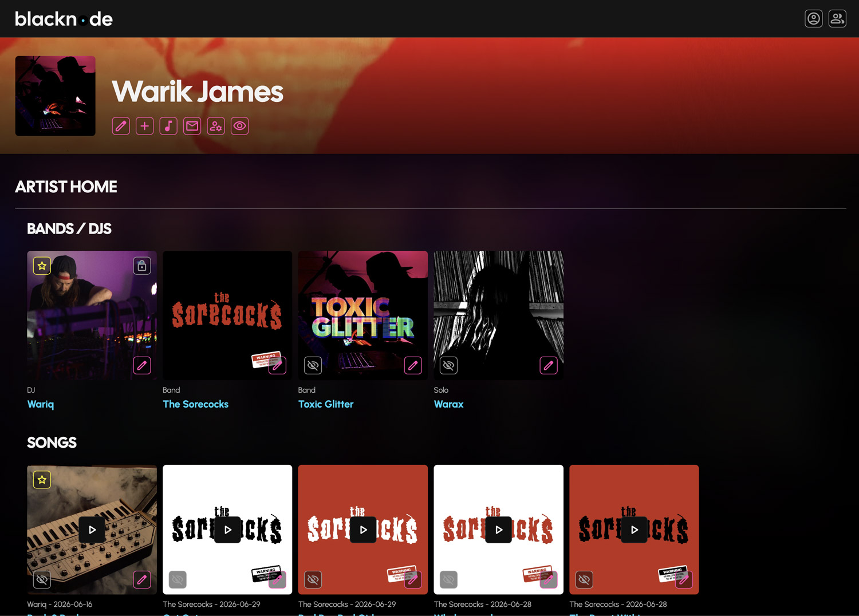This screenshot has width=859, height=616.
Task: Click the Warax silhouette cover image
Action: [499, 315]
